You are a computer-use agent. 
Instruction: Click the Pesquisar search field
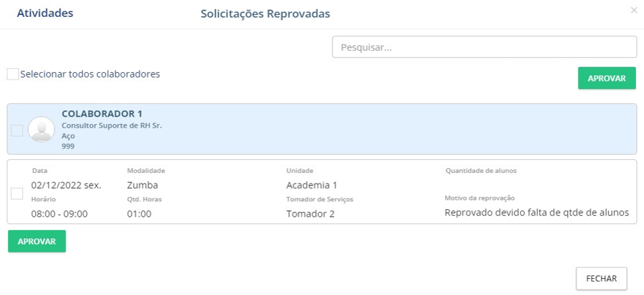(484, 47)
